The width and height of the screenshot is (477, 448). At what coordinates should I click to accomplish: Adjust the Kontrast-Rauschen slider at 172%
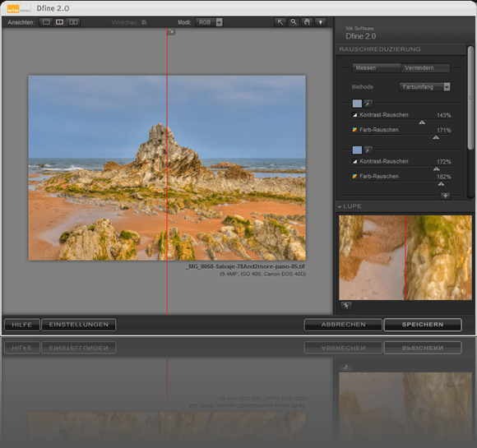coord(436,169)
